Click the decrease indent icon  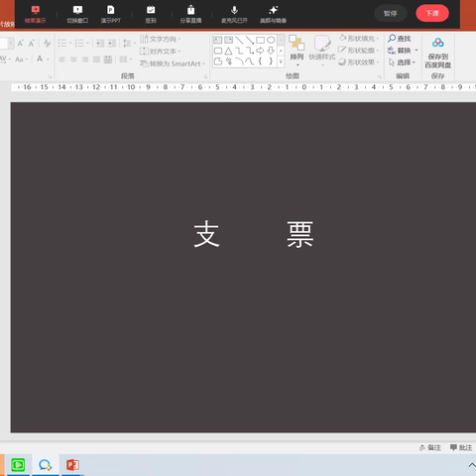point(100,43)
